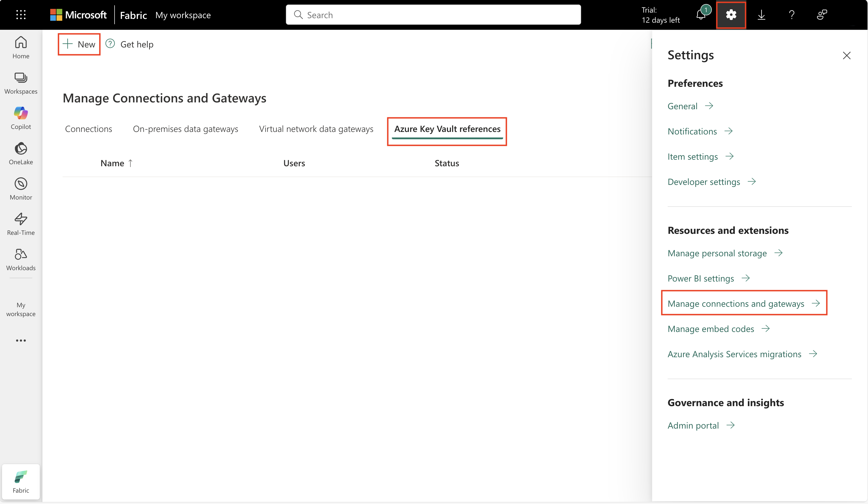Open OneLake from the sidebar
Image resolution: width=868 pixels, height=504 pixels.
coord(20,153)
